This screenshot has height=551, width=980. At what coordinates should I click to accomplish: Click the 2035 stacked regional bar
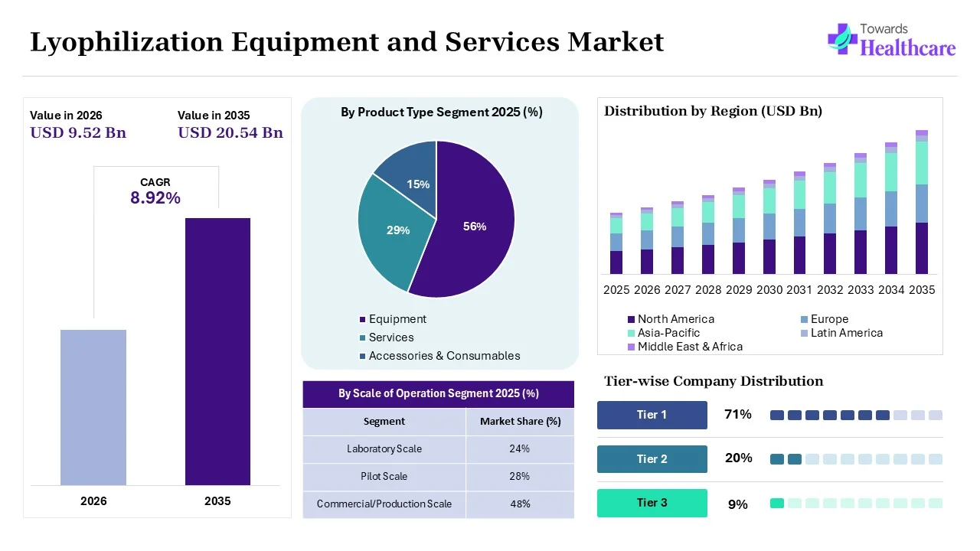point(922,202)
